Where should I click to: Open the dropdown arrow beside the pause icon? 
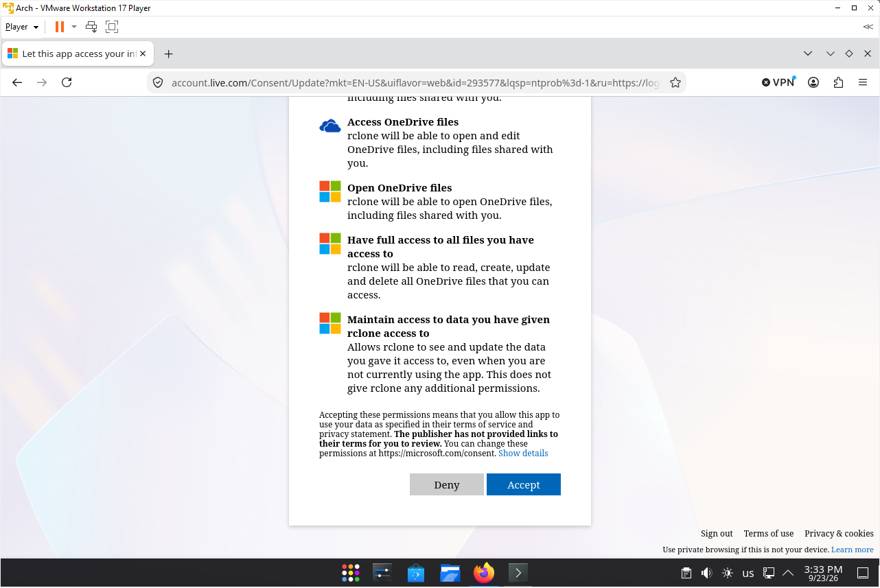click(74, 27)
